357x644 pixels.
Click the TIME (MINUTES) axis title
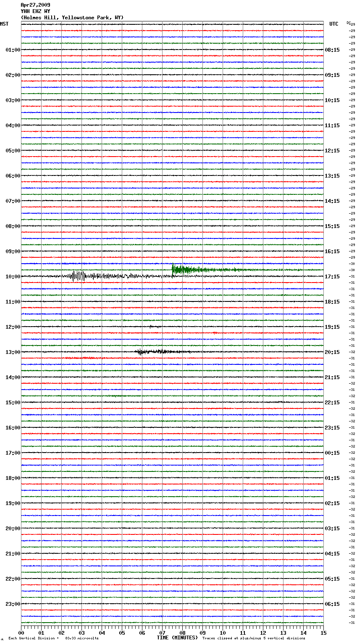pyautogui.click(x=177, y=638)
